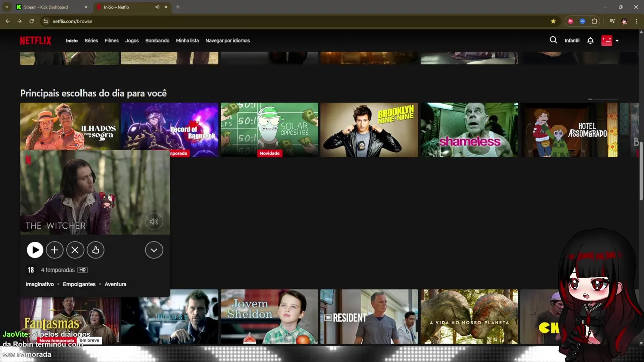Open House thumbnail

pyautogui.click(x=170, y=317)
